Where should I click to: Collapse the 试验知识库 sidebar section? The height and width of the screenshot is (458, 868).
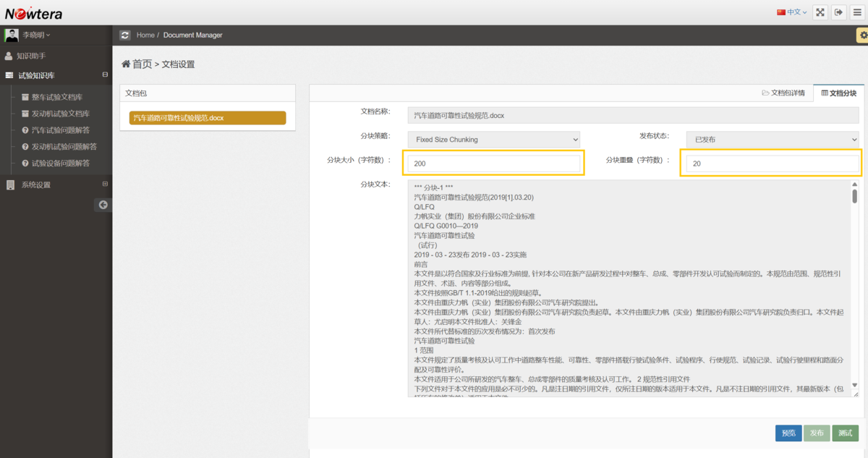[x=105, y=75]
